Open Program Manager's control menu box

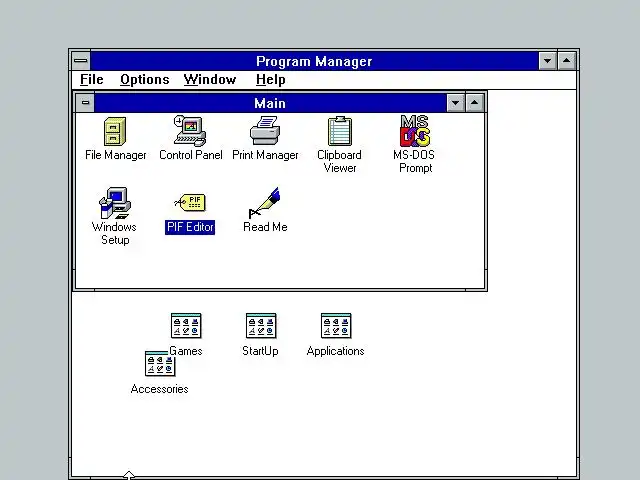pos(81,61)
